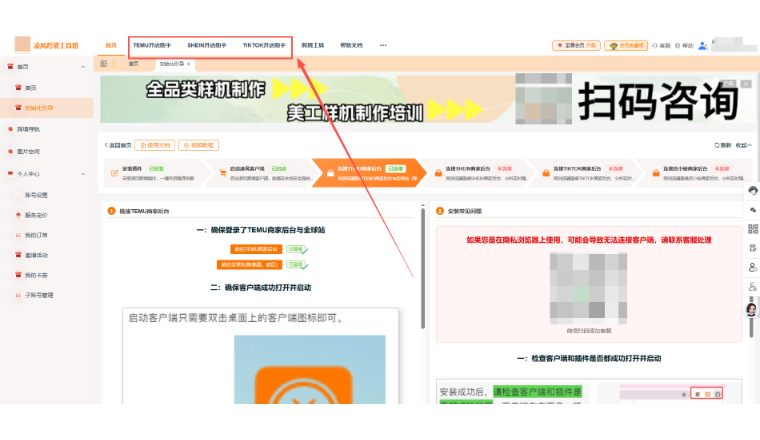The height and width of the screenshot is (440, 760).
Task: Open the 使用文档 button
Action: click(x=155, y=145)
